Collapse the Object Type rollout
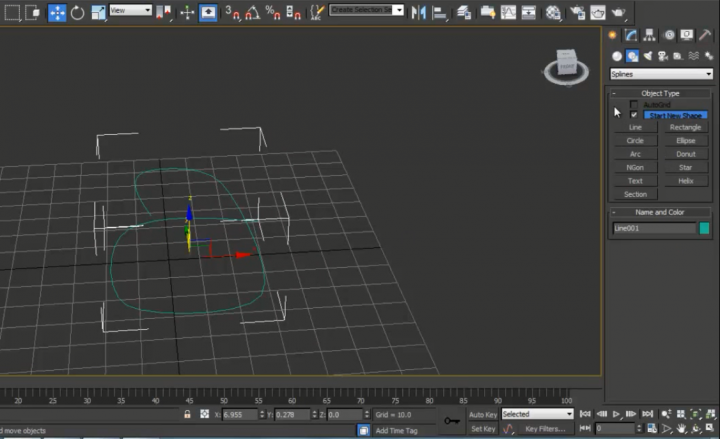This screenshot has height=439, width=720. click(659, 93)
